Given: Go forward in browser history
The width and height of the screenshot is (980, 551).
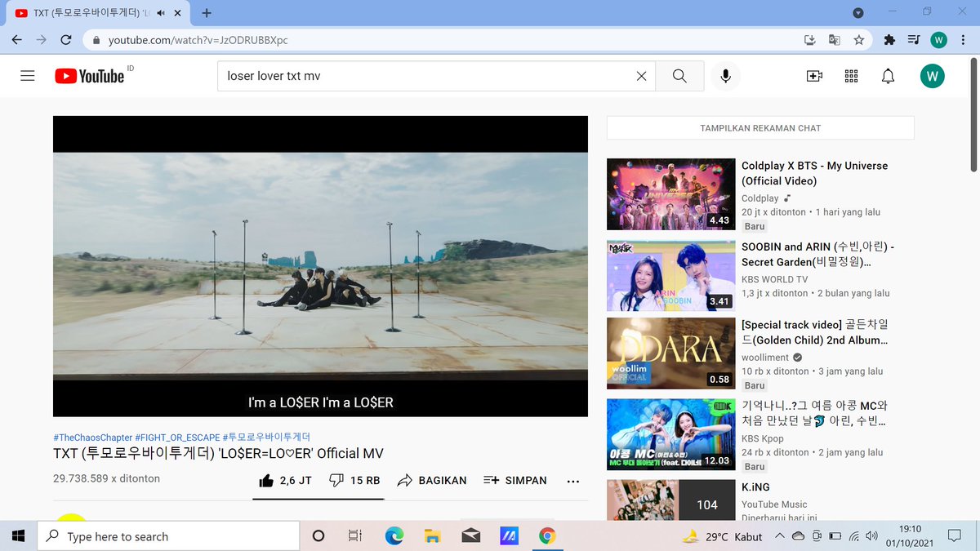Looking at the screenshot, I should point(42,40).
